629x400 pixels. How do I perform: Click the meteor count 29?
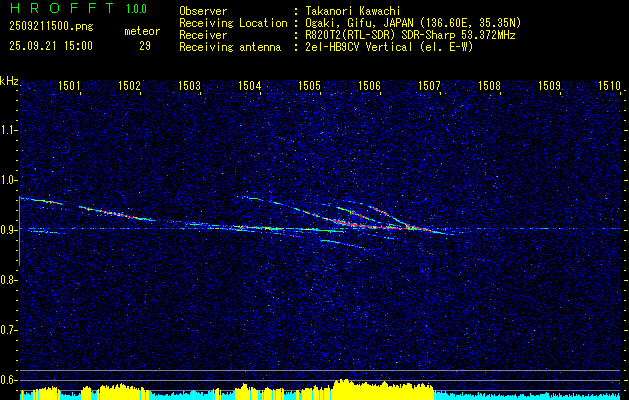(x=145, y=46)
